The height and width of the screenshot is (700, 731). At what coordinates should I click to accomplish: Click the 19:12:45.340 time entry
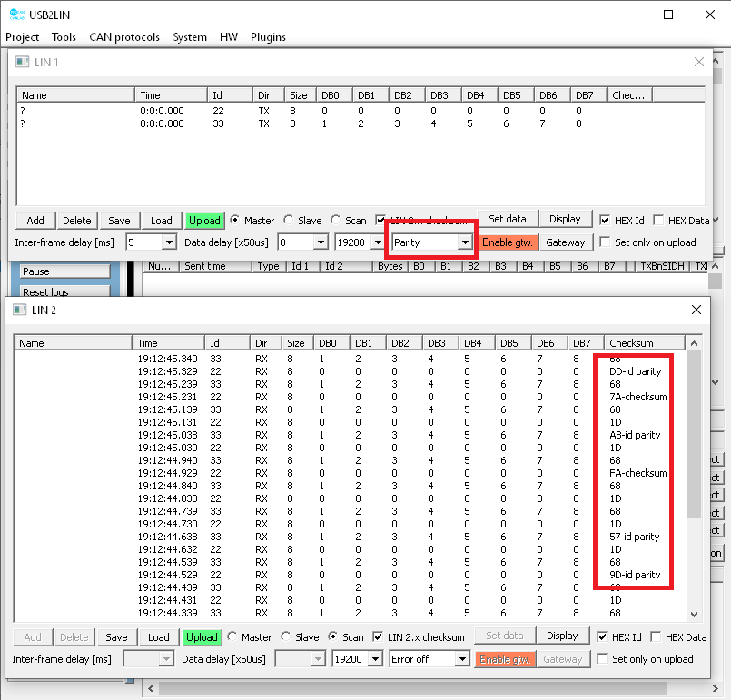(x=167, y=359)
